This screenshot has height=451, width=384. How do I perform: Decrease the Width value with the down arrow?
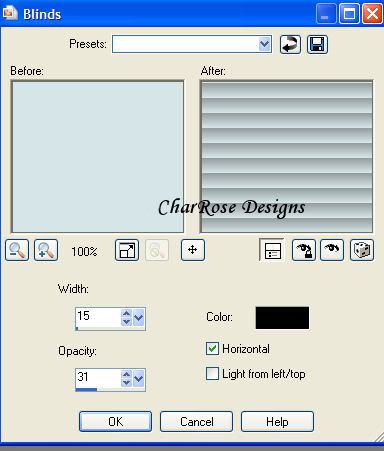click(x=126, y=322)
